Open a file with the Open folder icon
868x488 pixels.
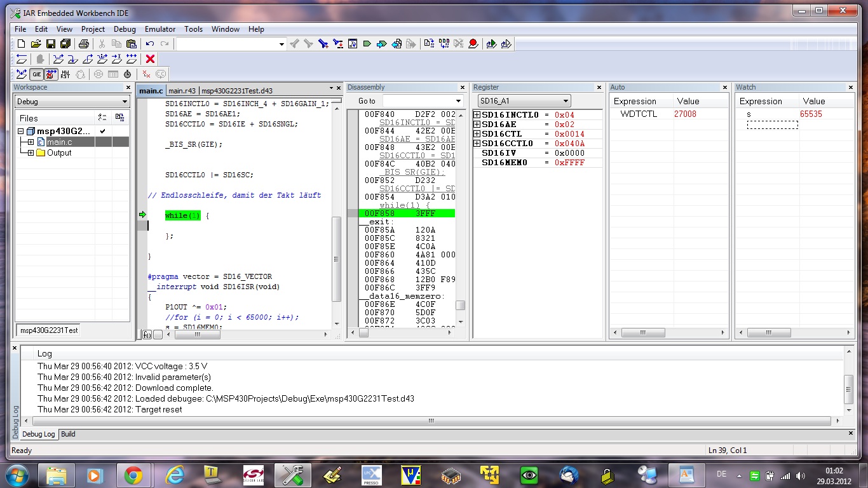pos(36,44)
